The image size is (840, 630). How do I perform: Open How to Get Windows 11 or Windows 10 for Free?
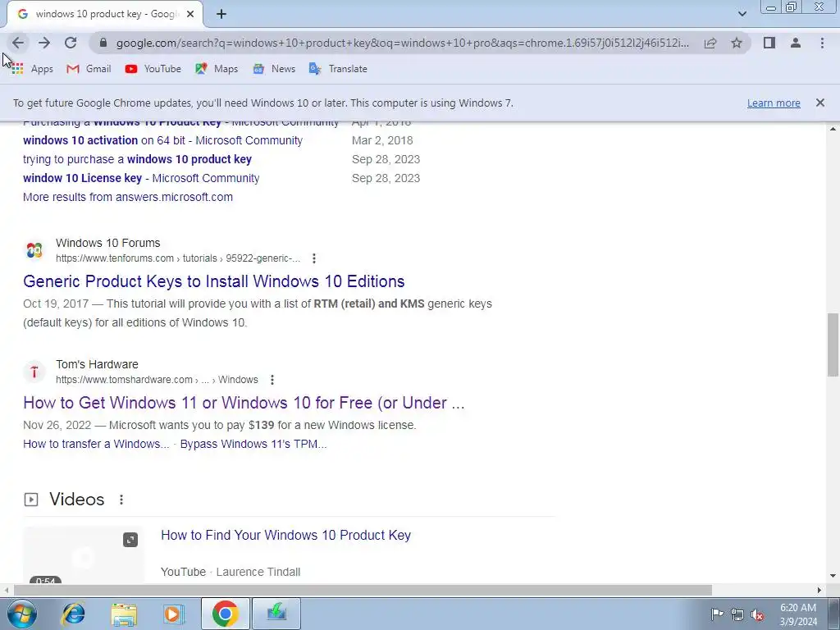[x=244, y=403]
